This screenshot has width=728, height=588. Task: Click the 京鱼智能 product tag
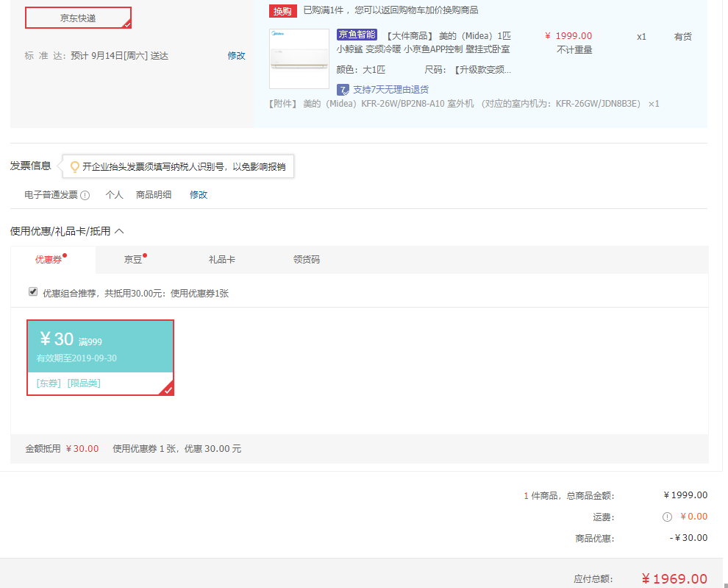click(x=357, y=35)
